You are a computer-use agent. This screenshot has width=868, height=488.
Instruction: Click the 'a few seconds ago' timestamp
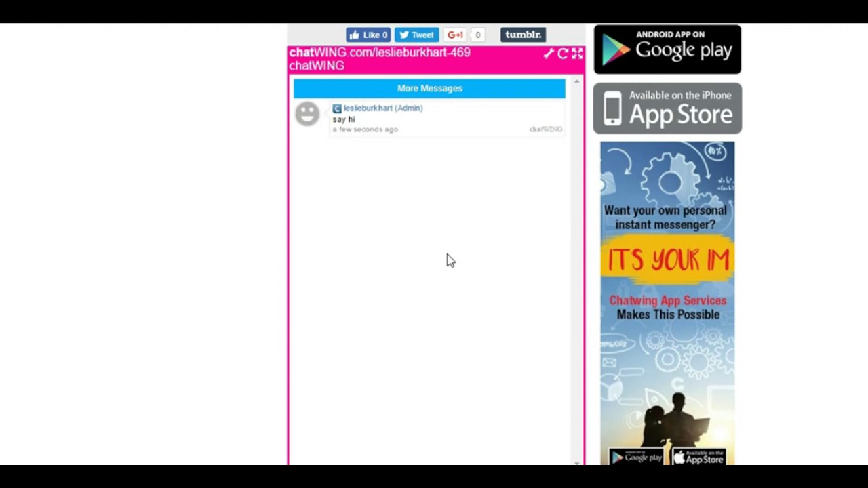pos(365,129)
